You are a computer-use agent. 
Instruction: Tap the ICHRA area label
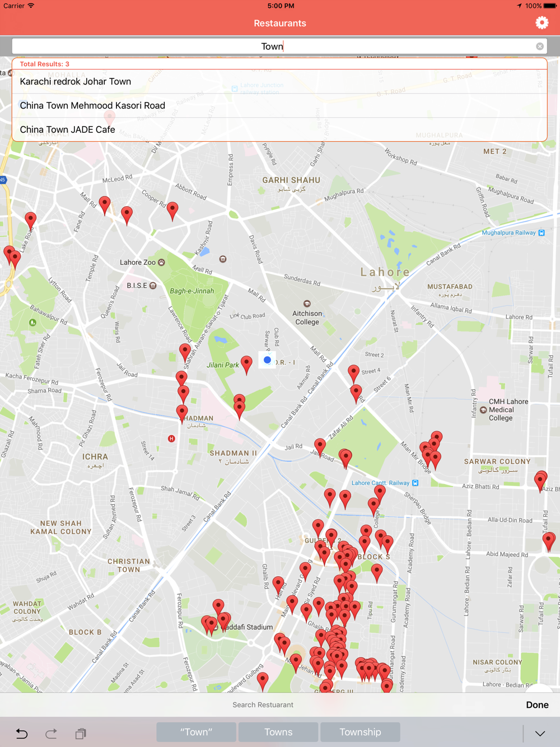click(95, 457)
